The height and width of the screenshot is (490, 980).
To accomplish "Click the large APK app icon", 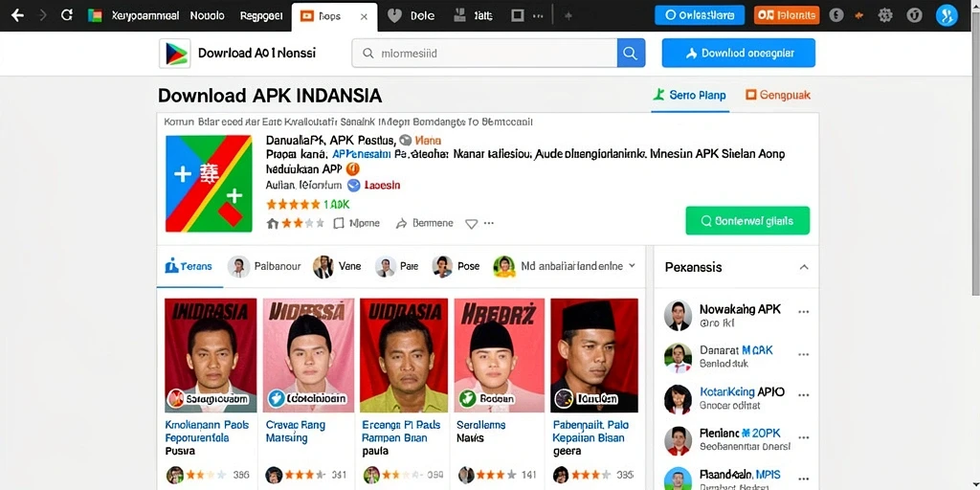I will coord(209,183).
